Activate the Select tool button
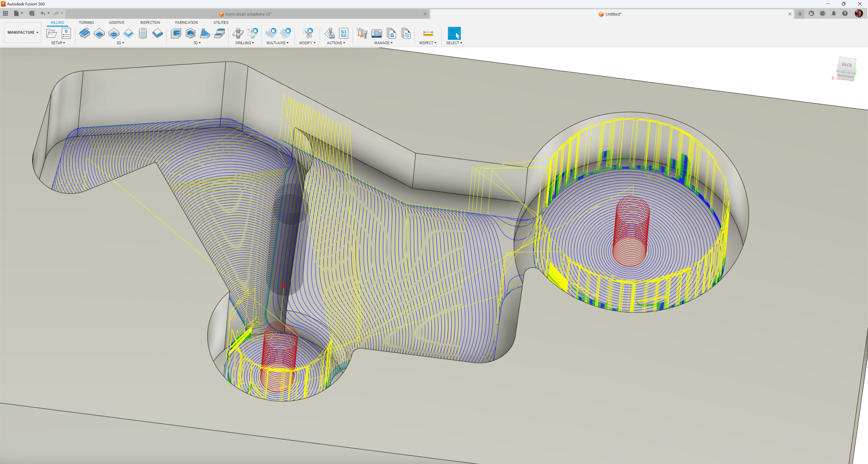 pyautogui.click(x=454, y=33)
